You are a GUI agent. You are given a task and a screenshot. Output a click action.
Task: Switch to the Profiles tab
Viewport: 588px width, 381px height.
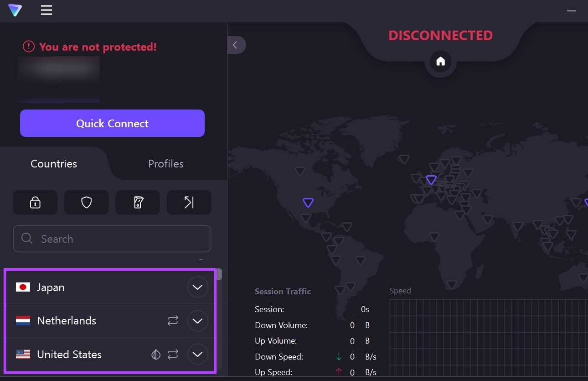tap(165, 163)
